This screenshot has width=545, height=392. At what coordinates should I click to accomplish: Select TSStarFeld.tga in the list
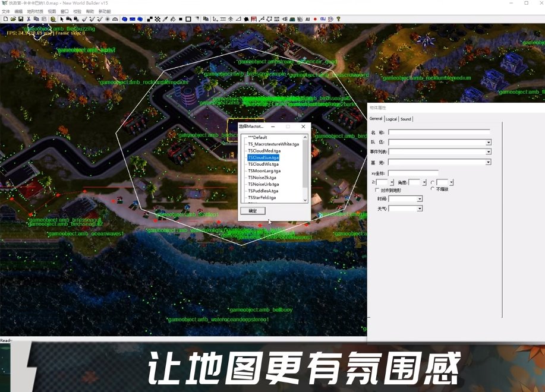click(x=262, y=198)
